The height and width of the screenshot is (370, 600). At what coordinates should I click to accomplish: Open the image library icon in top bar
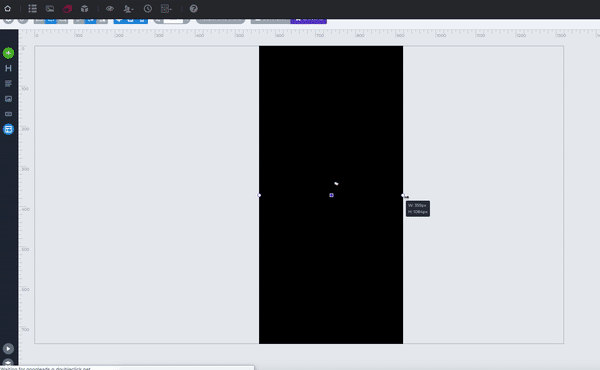coord(50,8)
